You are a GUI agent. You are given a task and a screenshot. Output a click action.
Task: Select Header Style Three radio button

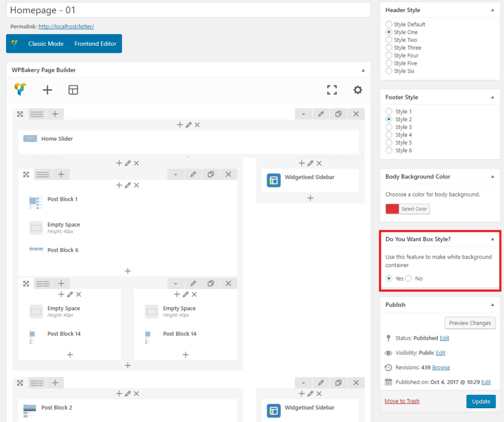coord(389,48)
